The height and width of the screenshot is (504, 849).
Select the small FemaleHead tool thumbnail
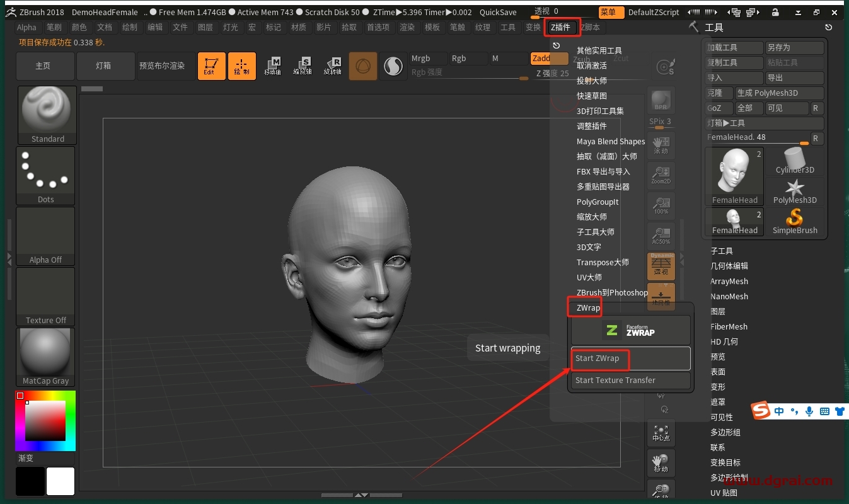[735, 222]
